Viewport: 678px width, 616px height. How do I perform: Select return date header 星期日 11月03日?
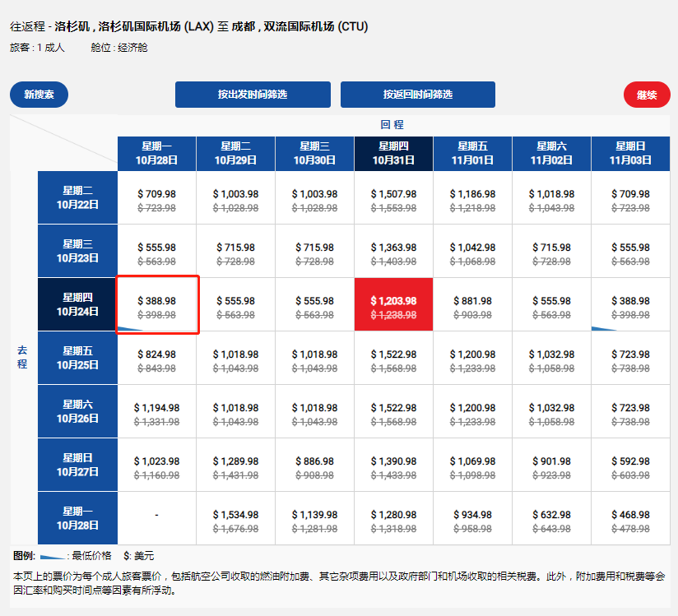tap(630, 154)
